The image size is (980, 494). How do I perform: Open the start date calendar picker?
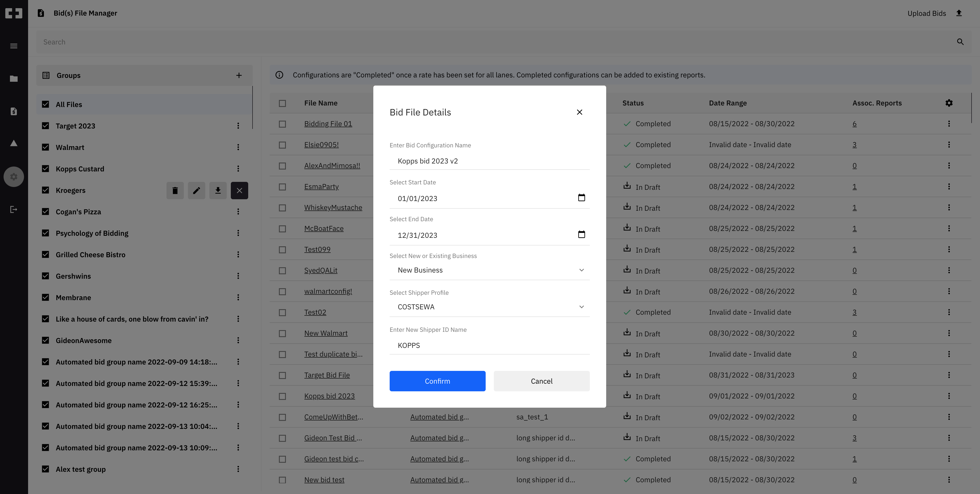click(x=581, y=197)
